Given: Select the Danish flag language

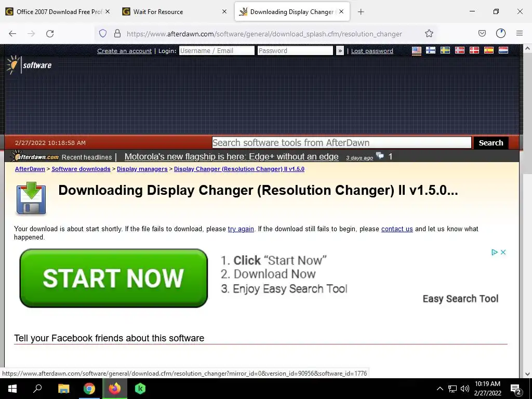Looking at the screenshot, I should click(474, 50).
